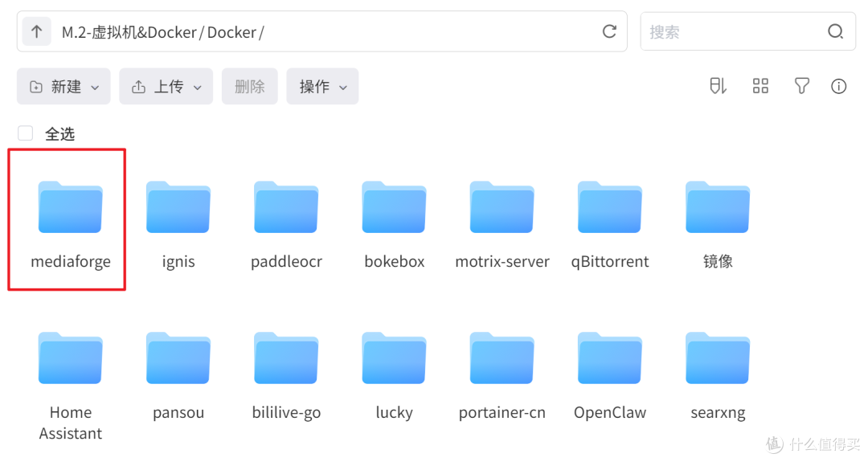Click the portainer-cn folder name

502,413
